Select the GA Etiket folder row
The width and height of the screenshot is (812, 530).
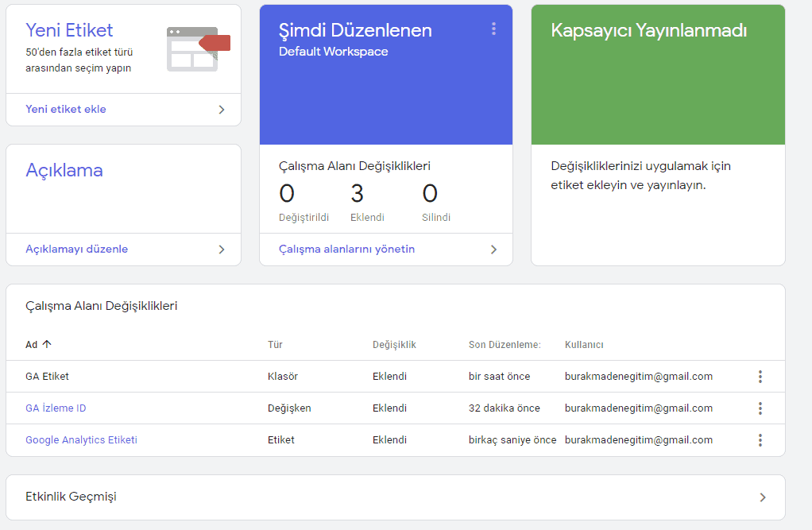tap(47, 377)
